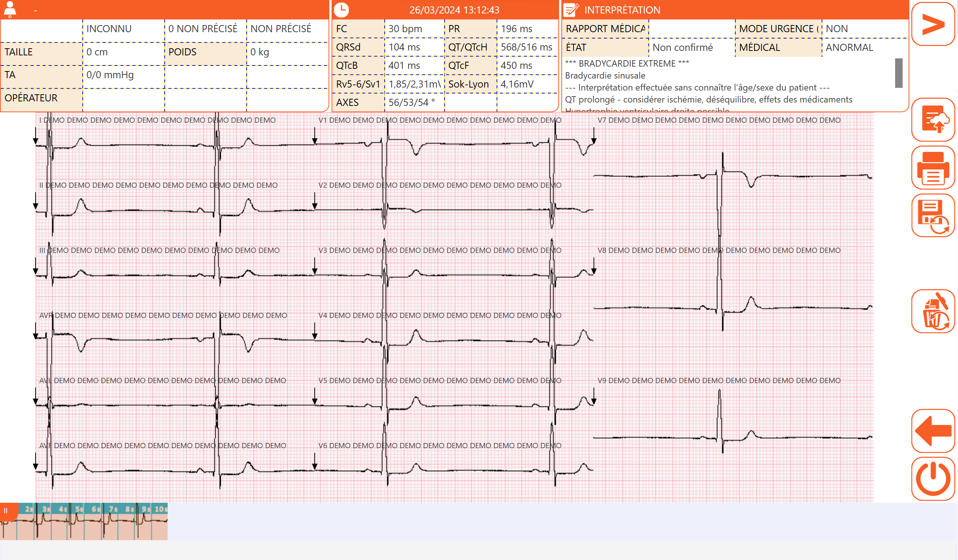Open the INTERPRÉTATION panel header
The width and height of the screenshot is (958, 560).
point(622,9)
